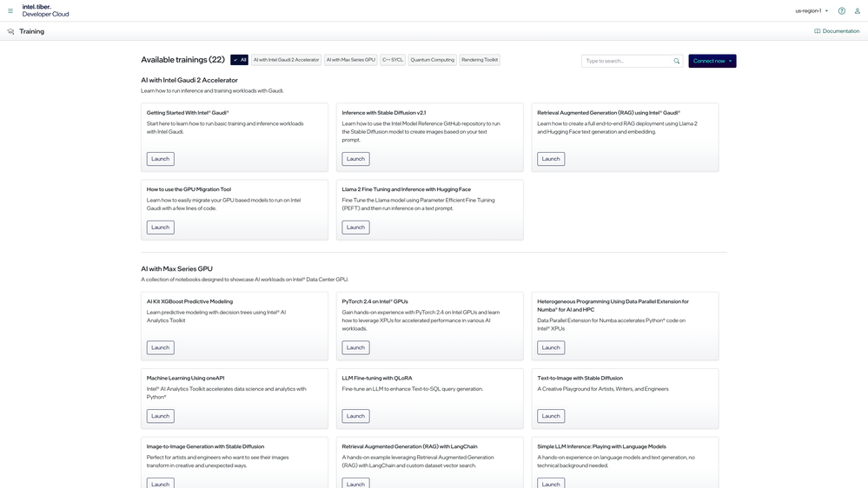Click the search magnifier icon
The height and width of the screenshot is (488, 868).
pos(676,62)
